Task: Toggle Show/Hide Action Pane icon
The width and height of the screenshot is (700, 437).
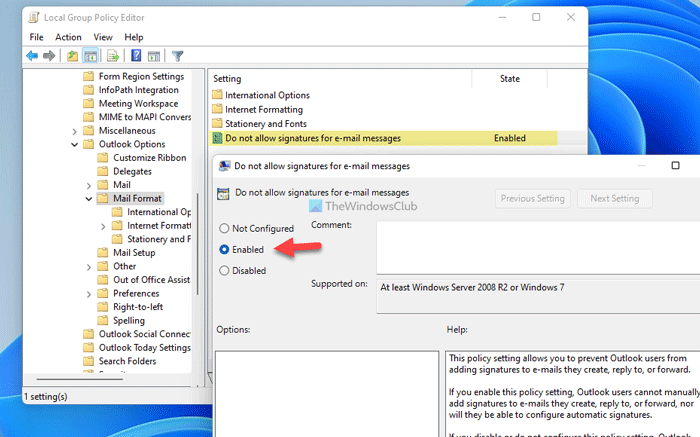Action: click(x=154, y=56)
